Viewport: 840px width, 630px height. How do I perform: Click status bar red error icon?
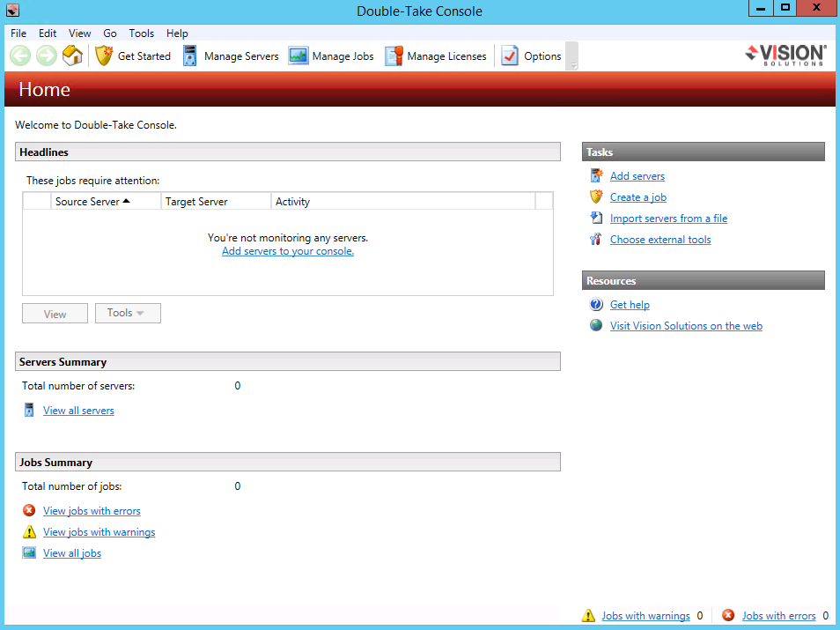(728, 615)
